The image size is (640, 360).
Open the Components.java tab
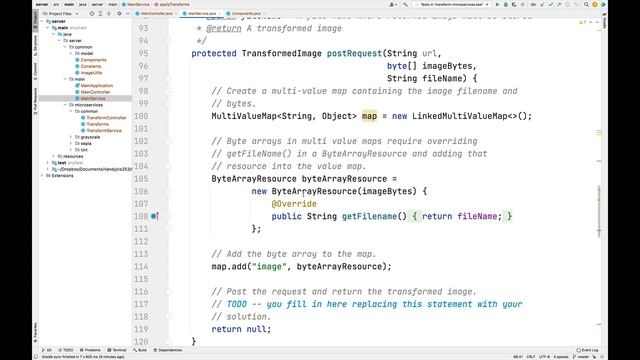(246, 13)
